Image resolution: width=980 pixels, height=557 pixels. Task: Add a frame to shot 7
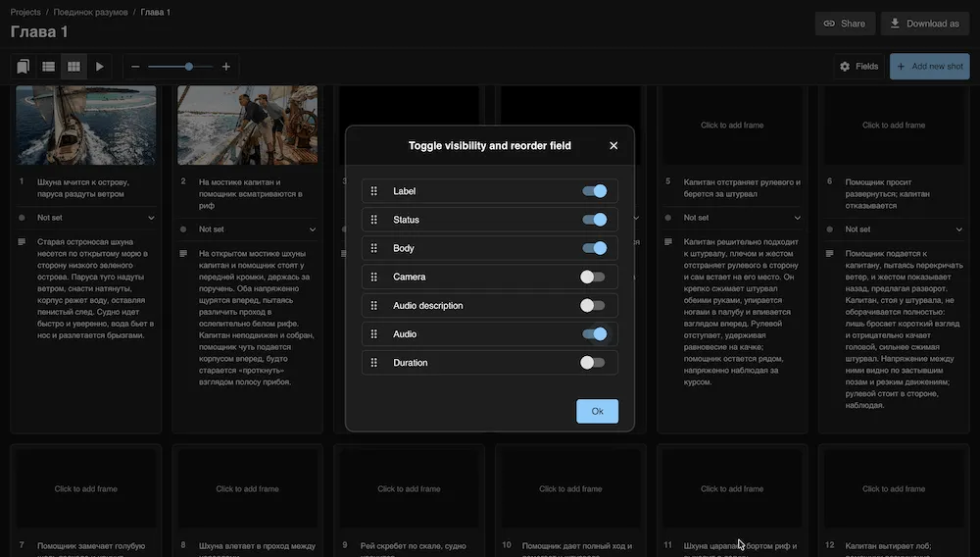(x=85, y=489)
